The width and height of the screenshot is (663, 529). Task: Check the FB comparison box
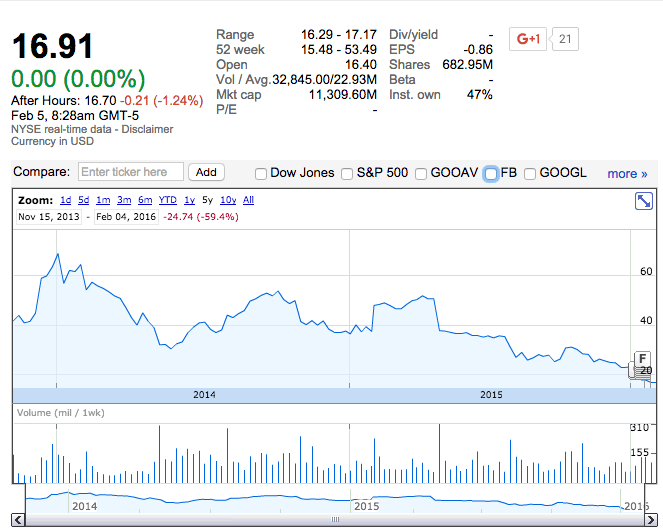[x=491, y=173]
